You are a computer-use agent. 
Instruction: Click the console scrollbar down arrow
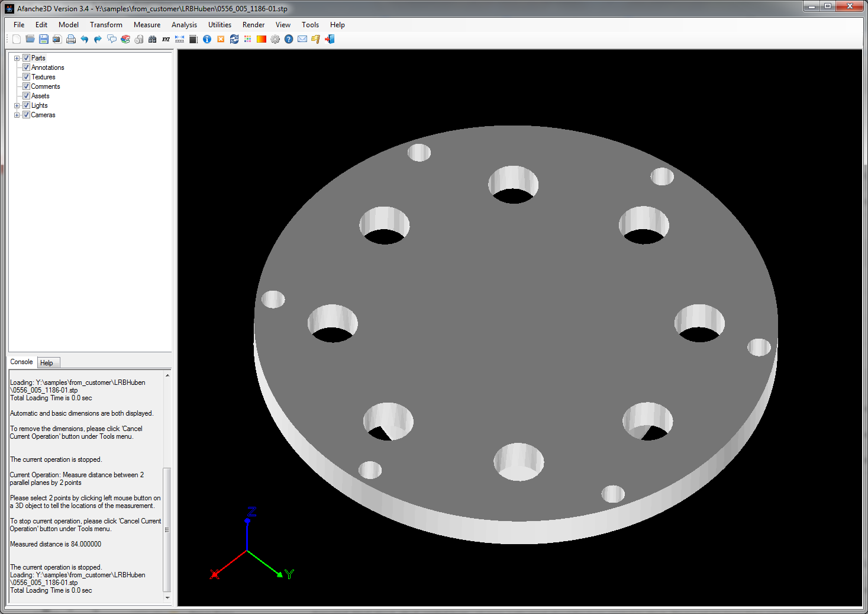[x=167, y=597]
